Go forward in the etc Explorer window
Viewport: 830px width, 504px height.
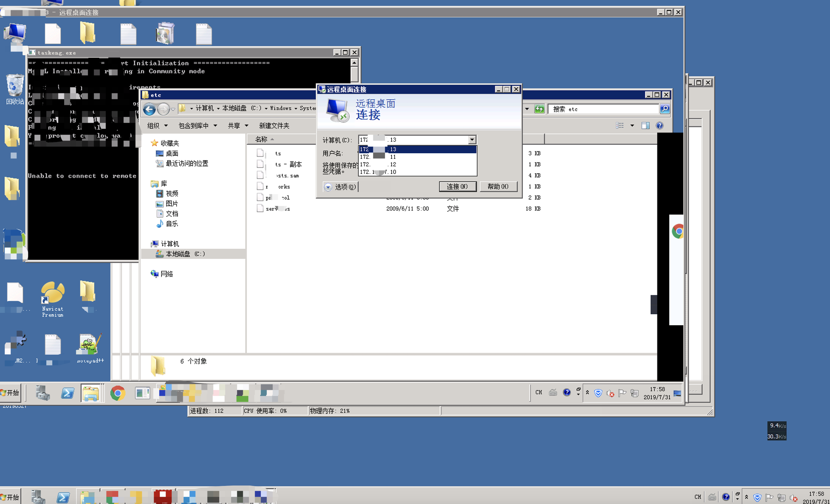[x=163, y=109]
